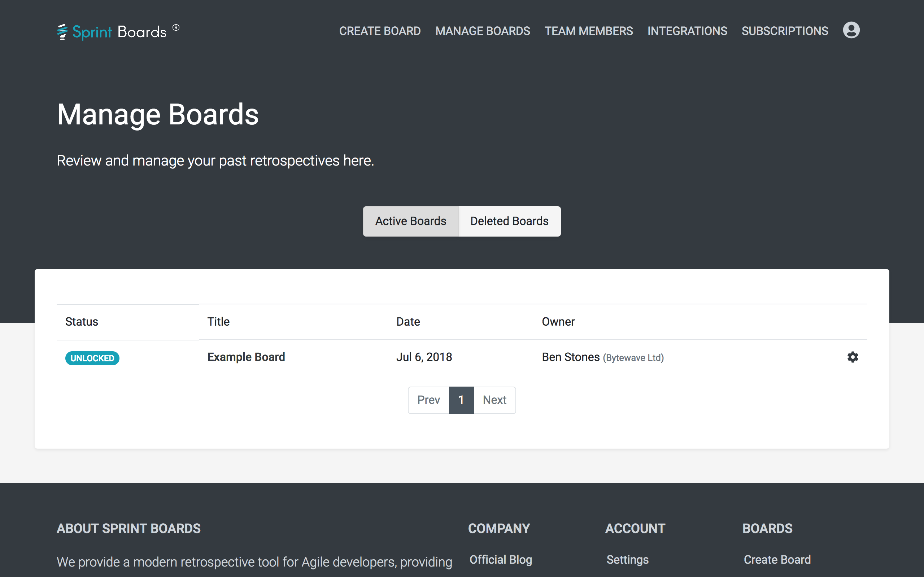Switch to the Deleted Boards tab

[509, 221]
